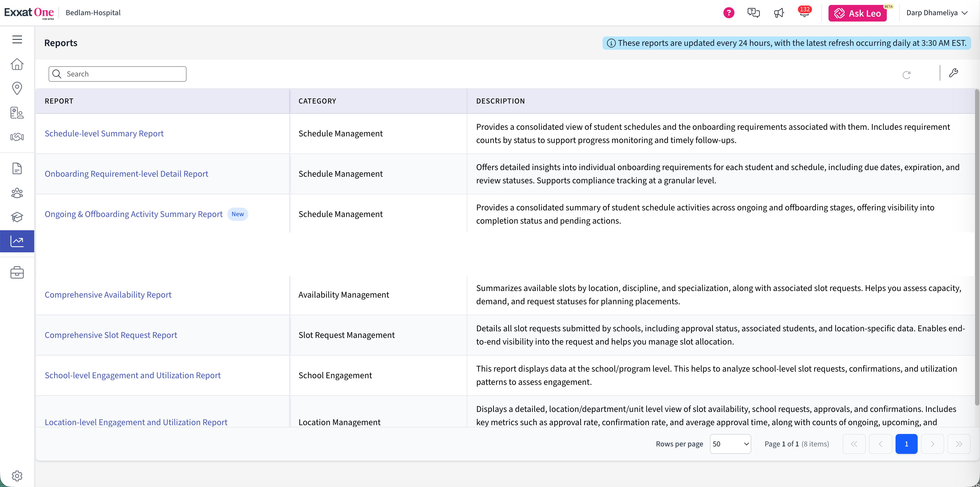
Task: Go to Home via house icon
Action: click(x=17, y=64)
